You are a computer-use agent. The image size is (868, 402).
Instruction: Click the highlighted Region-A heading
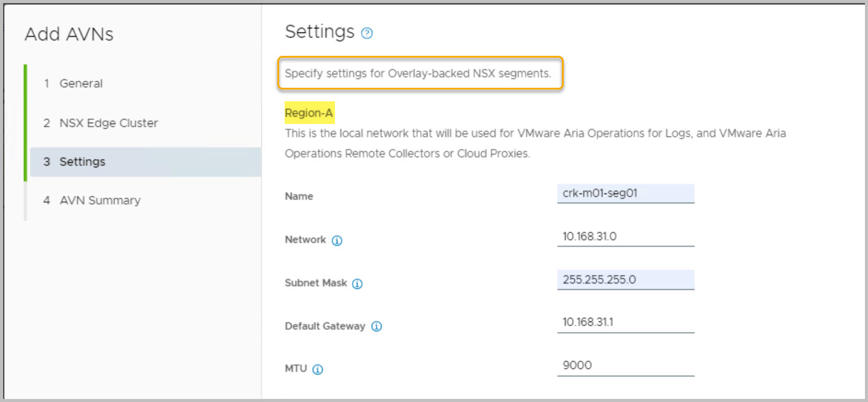(309, 113)
